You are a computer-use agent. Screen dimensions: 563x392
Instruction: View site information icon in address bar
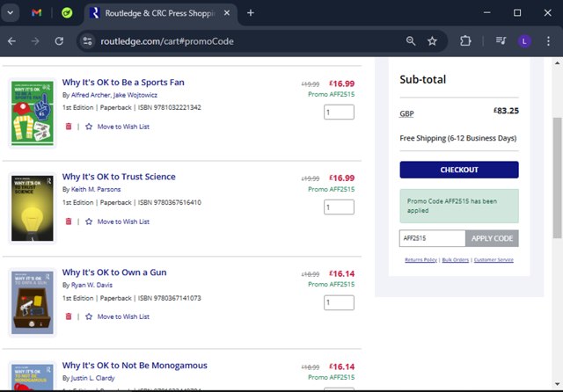pyautogui.click(x=88, y=41)
